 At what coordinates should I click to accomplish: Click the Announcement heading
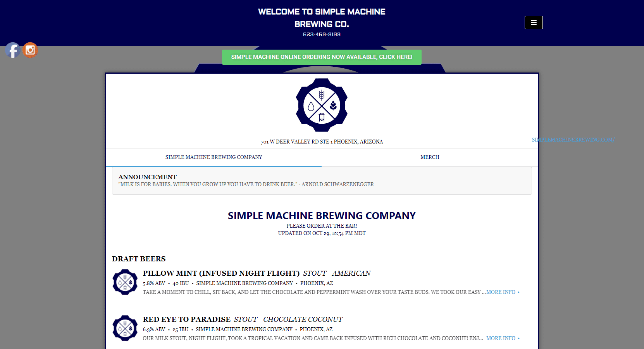[x=147, y=177]
